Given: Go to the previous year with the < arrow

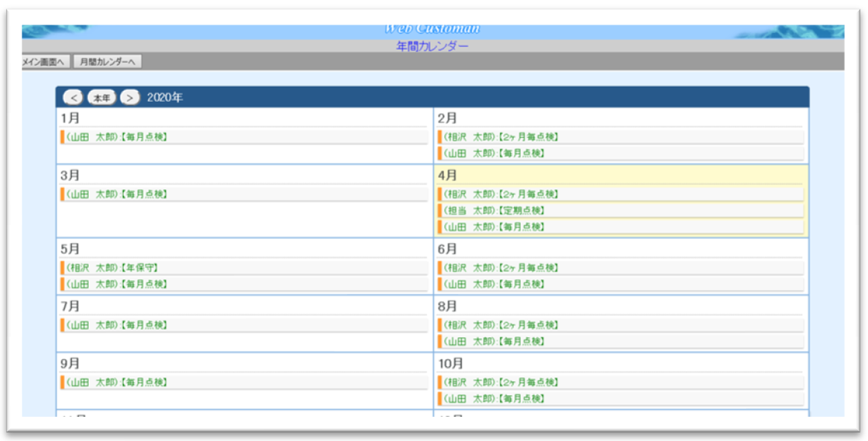Looking at the screenshot, I should tap(73, 98).
